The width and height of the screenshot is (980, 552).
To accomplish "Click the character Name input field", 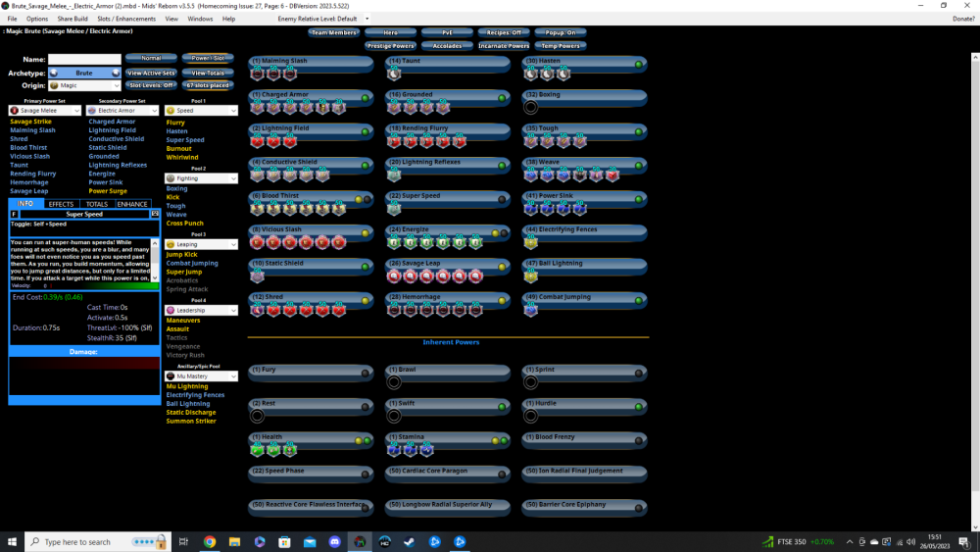I will point(84,60).
